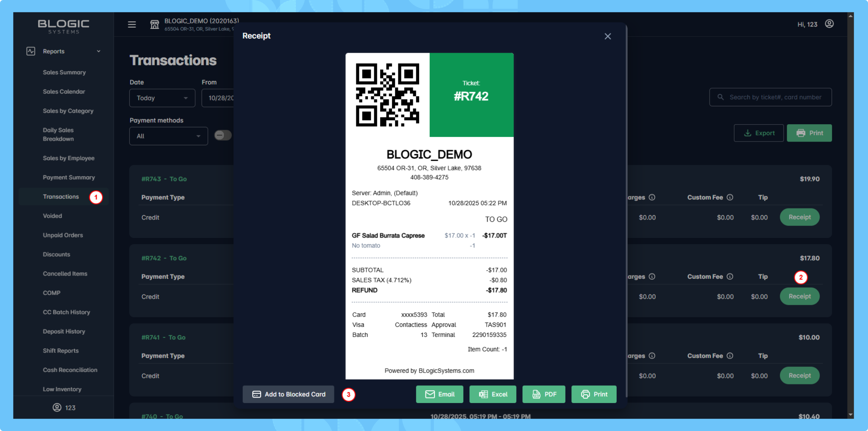The image size is (868, 431).
Task: Open the Receipt for the $10.00 transaction
Action: tap(800, 375)
